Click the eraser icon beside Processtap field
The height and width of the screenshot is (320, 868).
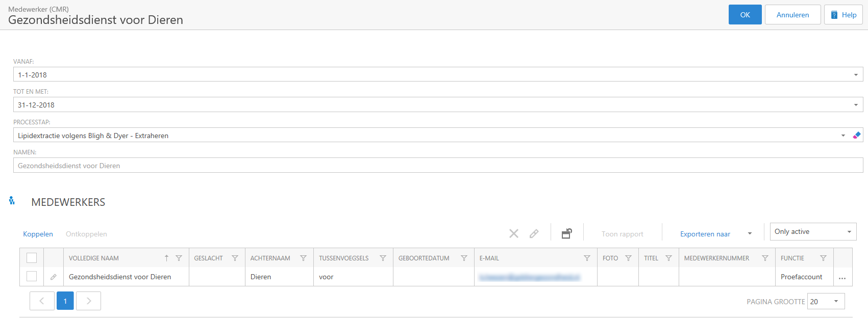click(856, 135)
